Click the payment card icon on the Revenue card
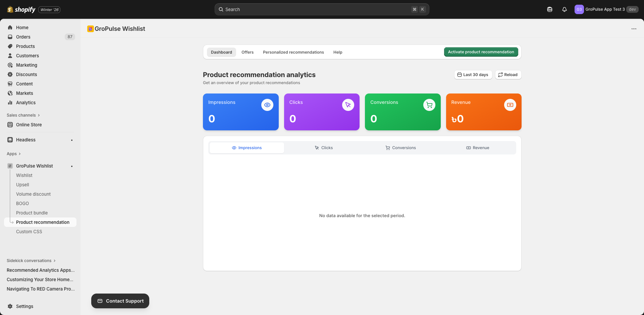 click(x=510, y=105)
